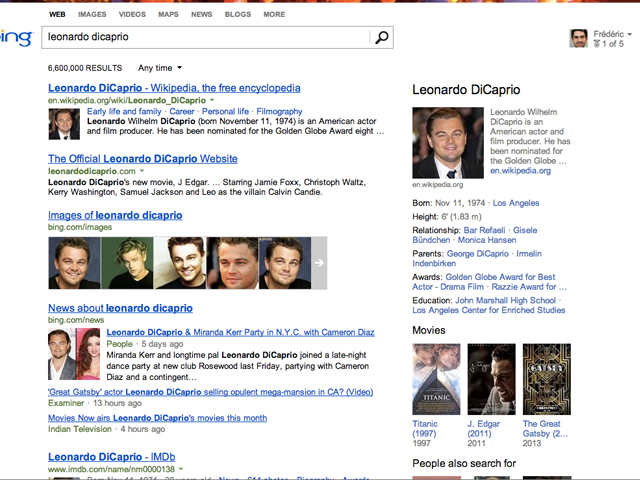This screenshot has height=480, width=640.
Task: Click the magnifying glass search button
Action: [382, 38]
